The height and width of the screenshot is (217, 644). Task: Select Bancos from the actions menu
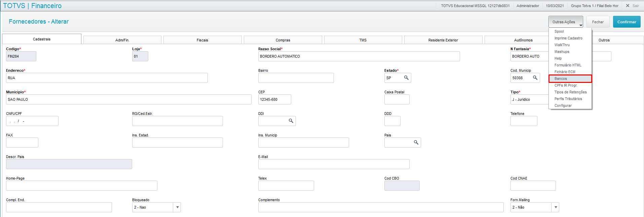coord(561,79)
